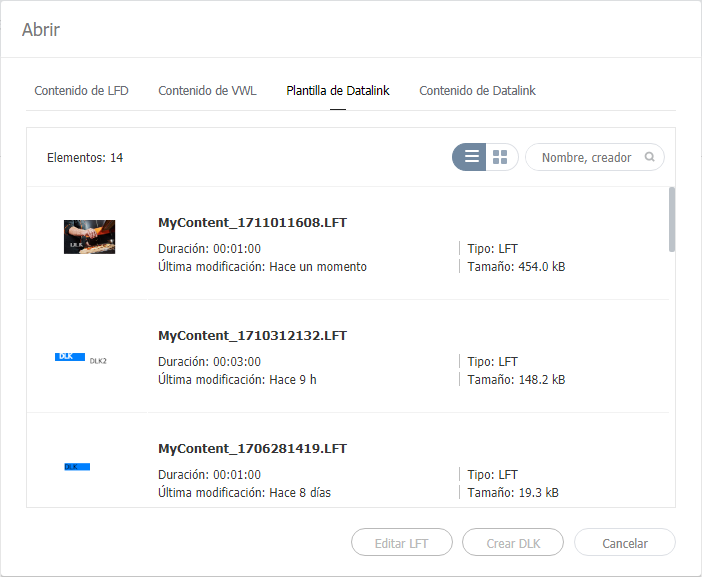Image resolution: width=702 pixels, height=577 pixels.
Task: Click the MyContent_1710312132.LFT file name
Action: [252, 336]
